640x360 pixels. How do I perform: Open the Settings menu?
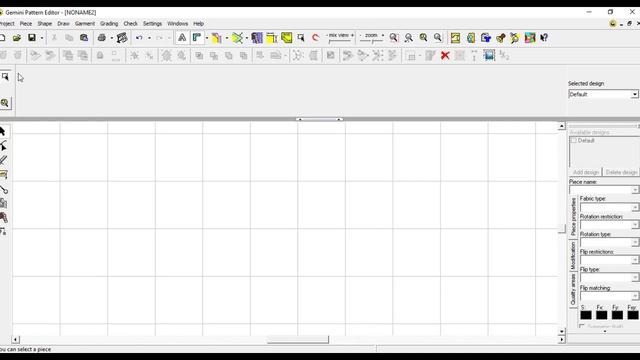[x=152, y=24]
